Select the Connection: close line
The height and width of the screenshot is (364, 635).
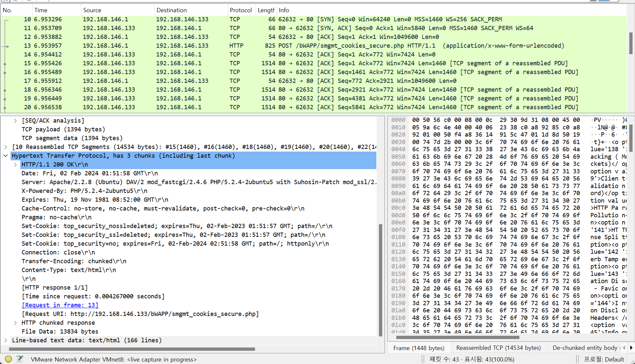[x=58, y=252]
